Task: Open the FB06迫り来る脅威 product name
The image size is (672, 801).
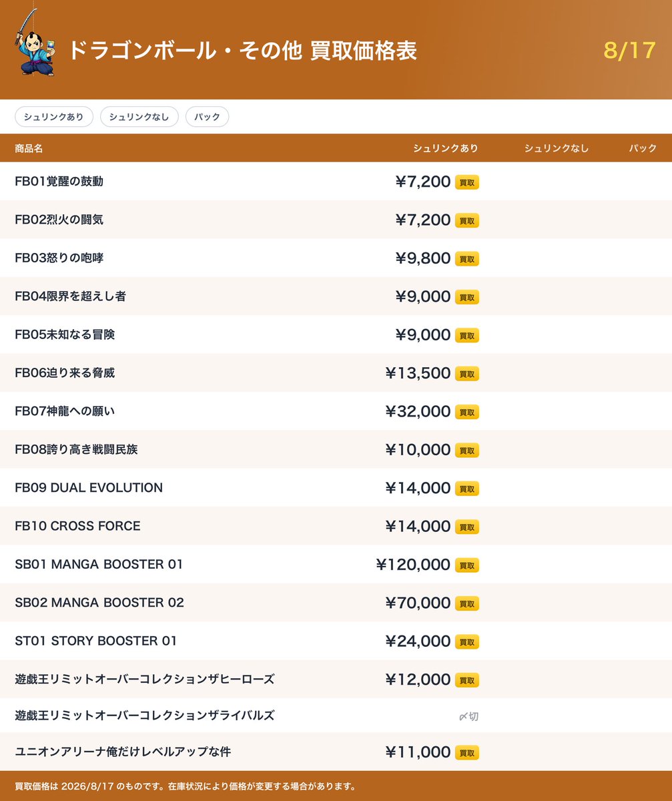Action: 65,373
